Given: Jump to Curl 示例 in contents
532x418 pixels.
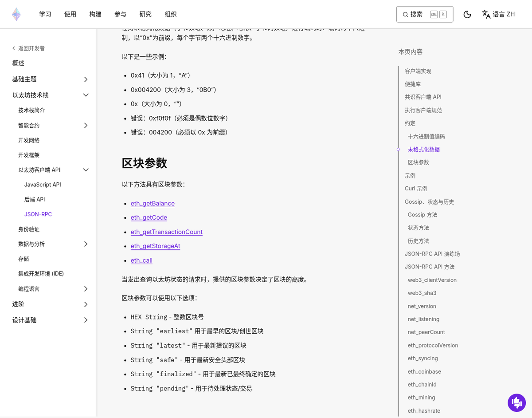Looking at the screenshot, I should coord(416,188).
